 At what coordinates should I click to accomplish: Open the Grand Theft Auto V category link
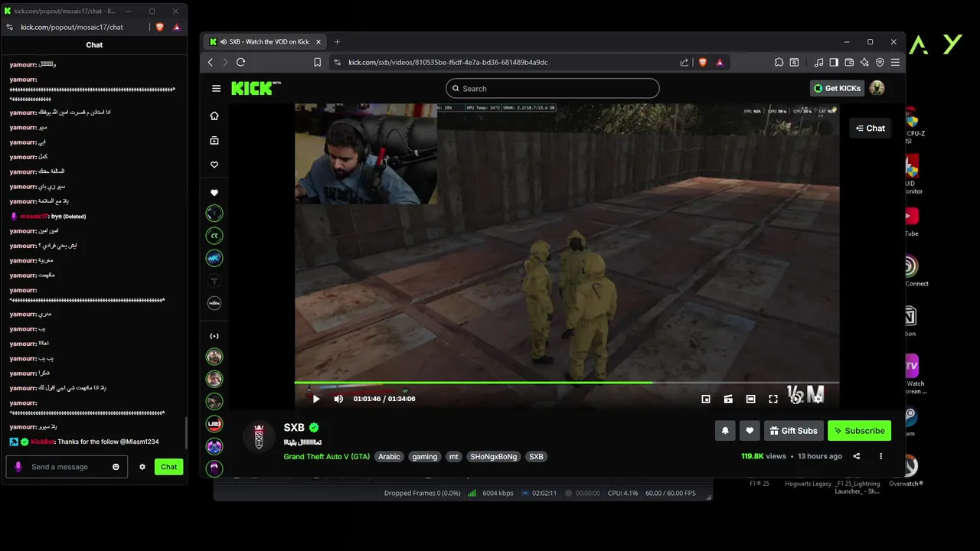[327, 457]
